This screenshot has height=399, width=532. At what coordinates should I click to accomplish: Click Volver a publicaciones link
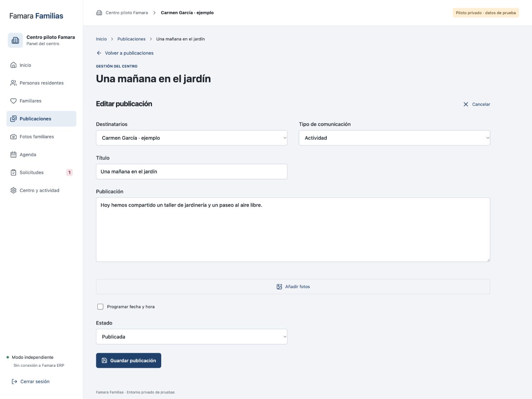coord(125,53)
